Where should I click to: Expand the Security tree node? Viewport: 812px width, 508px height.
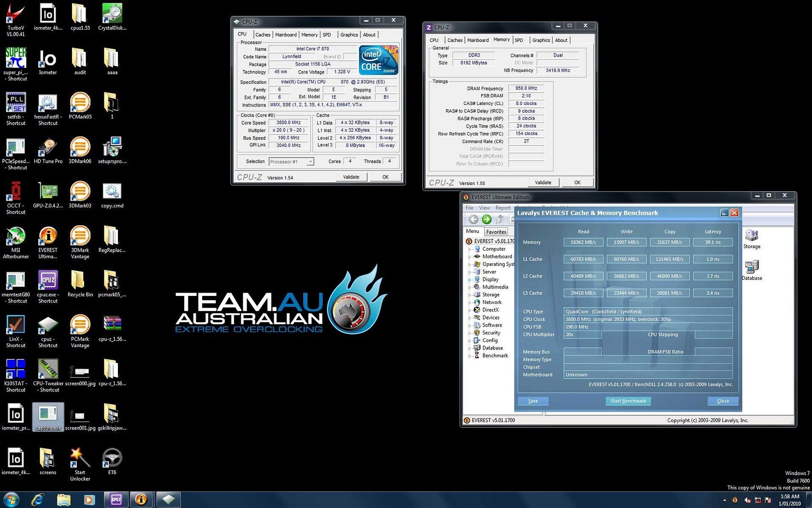coord(469,333)
